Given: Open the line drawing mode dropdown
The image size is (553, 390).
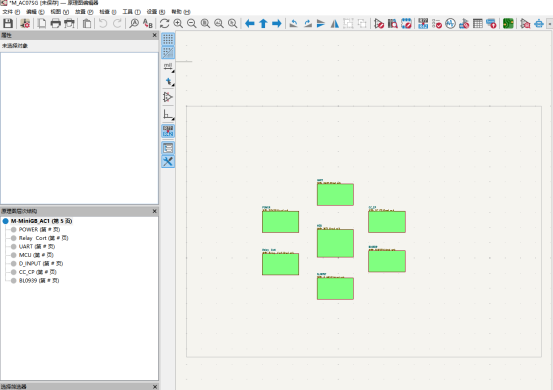Looking at the screenshot, I should pyautogui.click(x=168, y=114).
